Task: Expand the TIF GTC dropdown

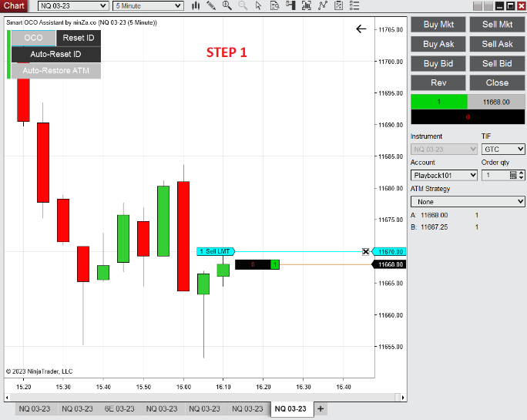Action: 503,149
